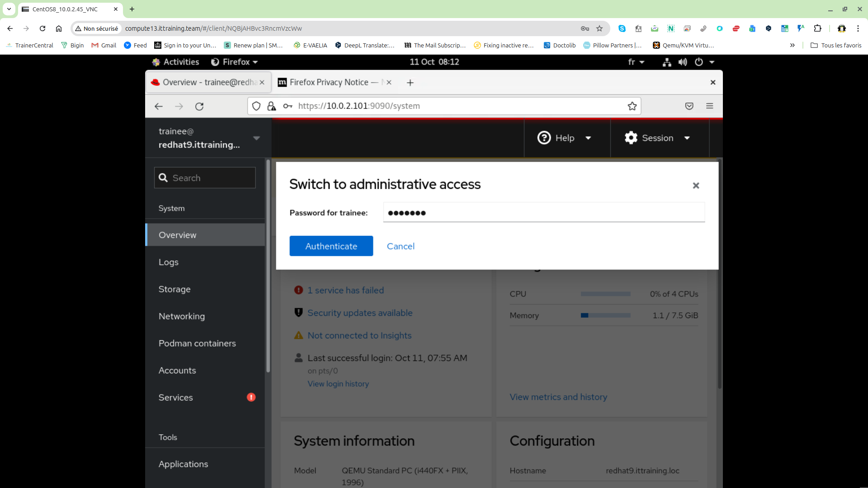The height and width of the screenshot is (488, 868).
Task: Click the failed service red error icon
Action: coord(298,290)
